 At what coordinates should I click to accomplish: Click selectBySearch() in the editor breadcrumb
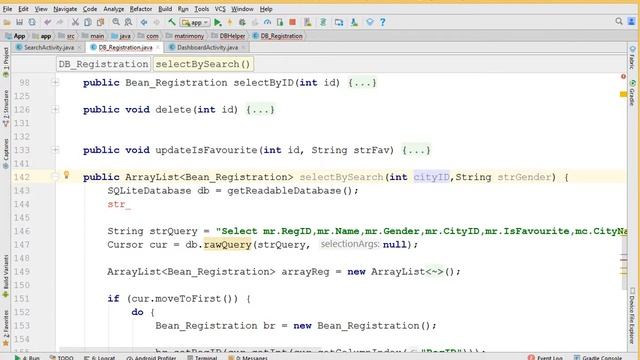(203, 64)
